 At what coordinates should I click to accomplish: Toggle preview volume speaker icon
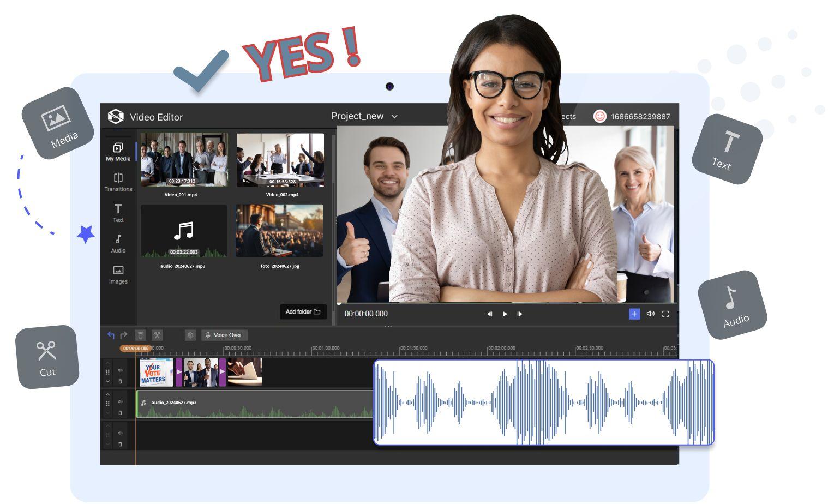click(650, 314)
